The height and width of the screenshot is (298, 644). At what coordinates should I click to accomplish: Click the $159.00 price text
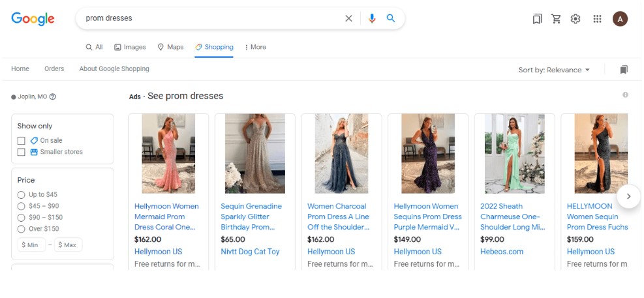tap(580, 239)
